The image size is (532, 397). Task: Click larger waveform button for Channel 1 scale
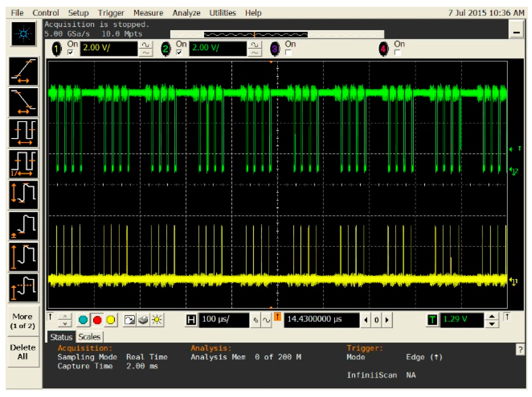(146, 45)
